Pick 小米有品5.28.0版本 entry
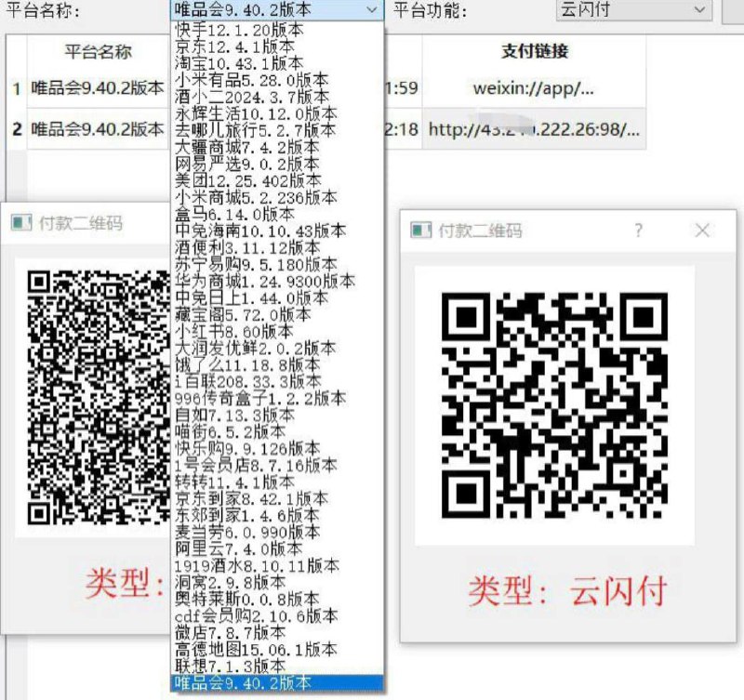The width and height of the screenshot is (744, 700). [276, 80]
